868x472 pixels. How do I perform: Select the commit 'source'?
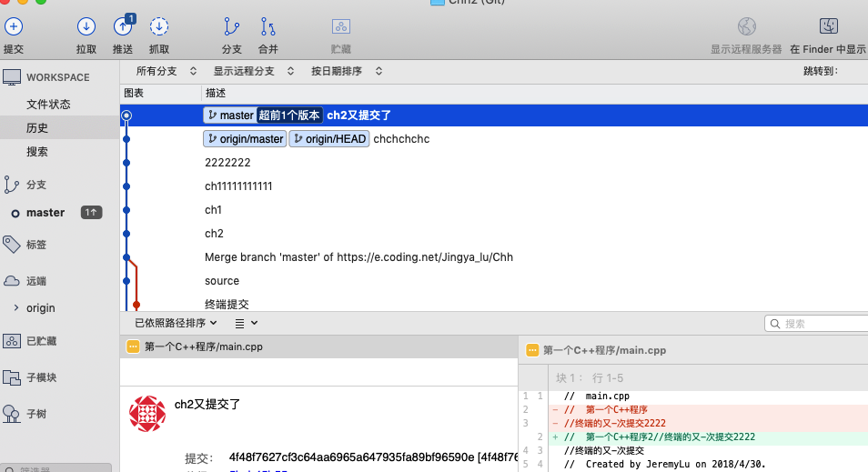pos(494,281)
